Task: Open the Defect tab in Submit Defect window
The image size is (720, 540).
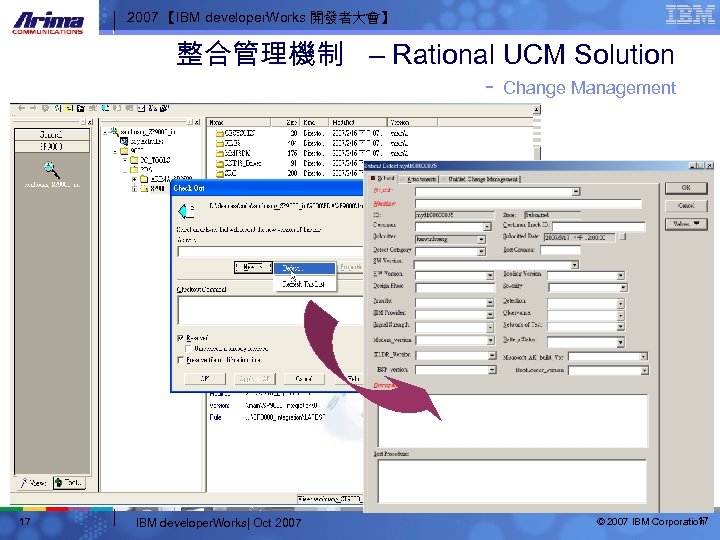Action: 383,178
